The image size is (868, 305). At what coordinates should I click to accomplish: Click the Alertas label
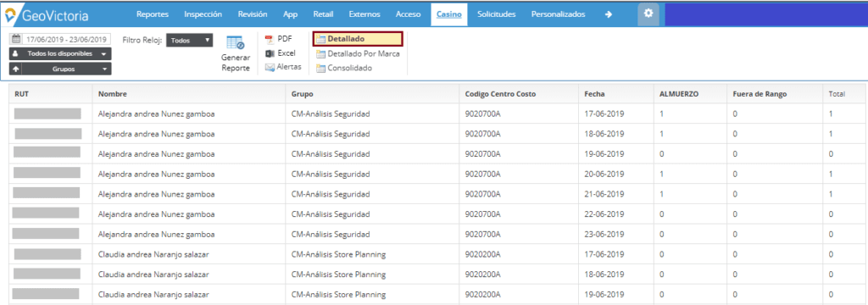click(x=289, y=67)
